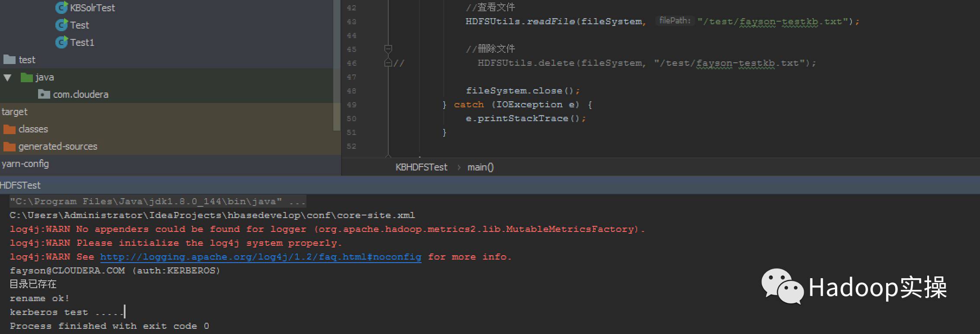
Task: Click the fayson@CLOUDERA.COM output line
Action: pyautogui.click(x=115, y=270)
